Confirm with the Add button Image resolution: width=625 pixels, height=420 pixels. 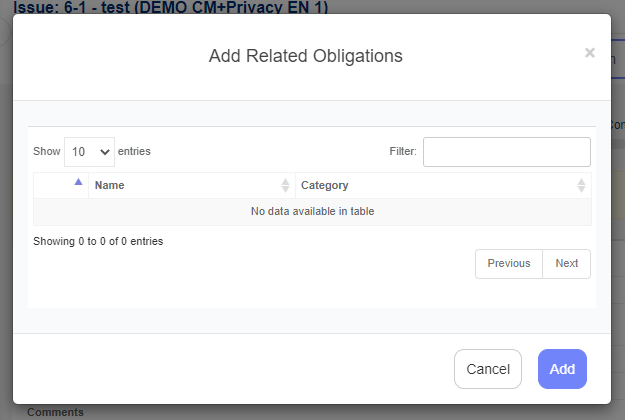click(562, 369)
